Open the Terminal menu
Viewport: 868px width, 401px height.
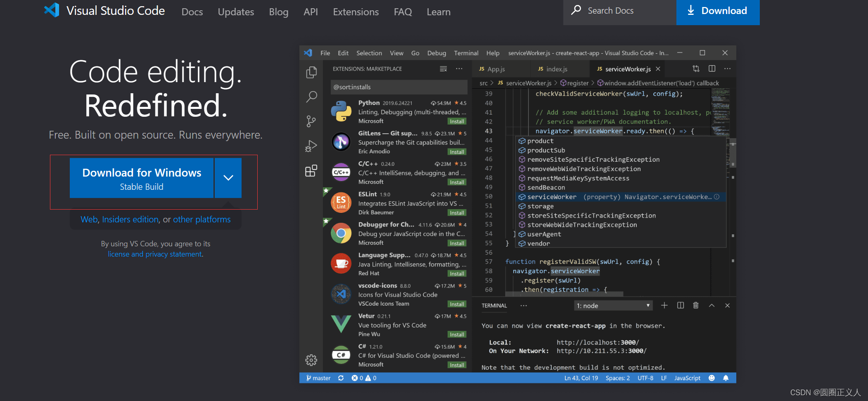pos(466,53)
